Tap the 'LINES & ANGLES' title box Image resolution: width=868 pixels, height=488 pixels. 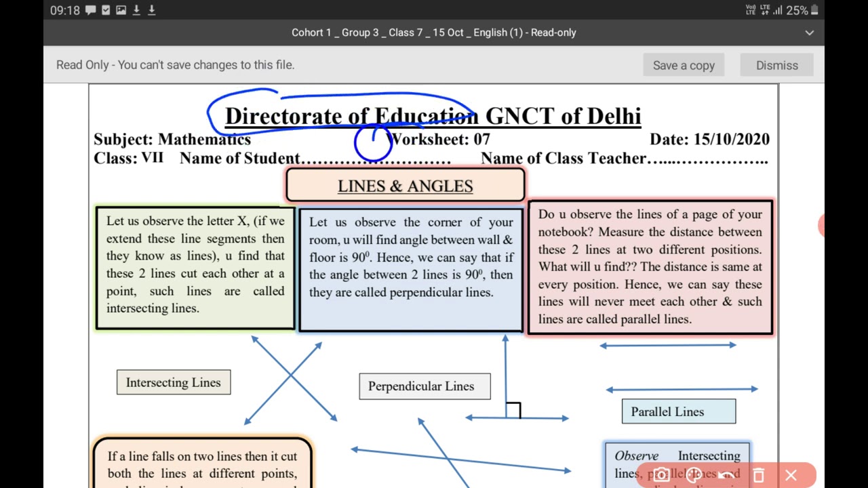406,186
